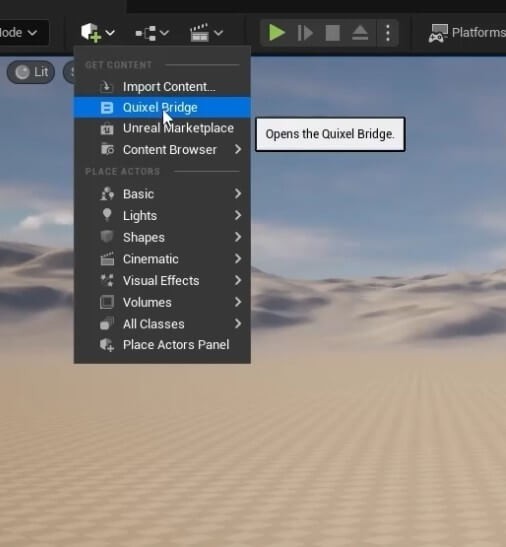Screen dimensions: 506x547
Task: Click the Quixel Bridge logo icon
Action: [107, 107]
